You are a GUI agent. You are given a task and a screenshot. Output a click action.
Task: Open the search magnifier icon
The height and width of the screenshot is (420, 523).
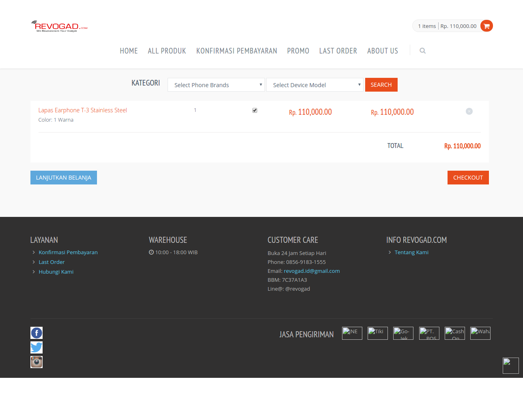[x=422, y=50]
